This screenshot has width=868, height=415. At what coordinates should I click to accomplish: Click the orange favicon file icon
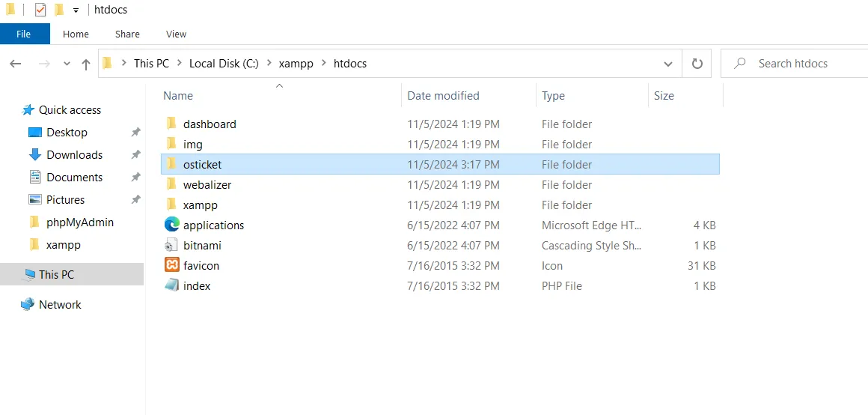point(171,265)
